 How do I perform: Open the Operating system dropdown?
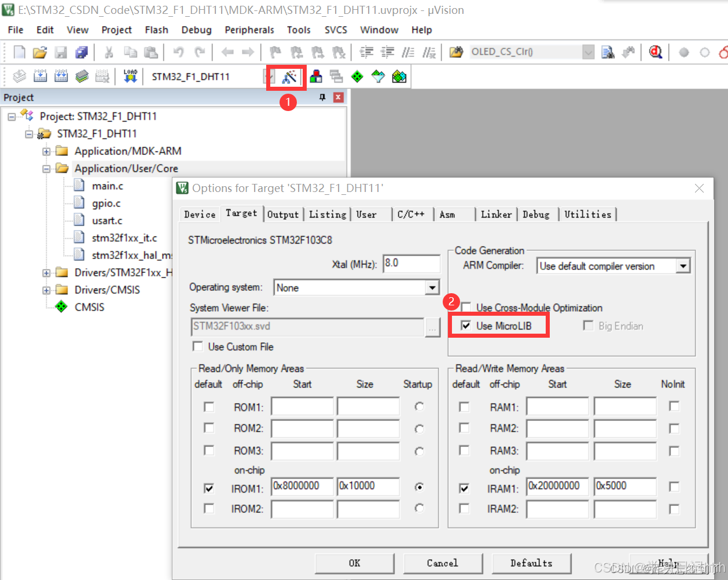tap(432, 287)
